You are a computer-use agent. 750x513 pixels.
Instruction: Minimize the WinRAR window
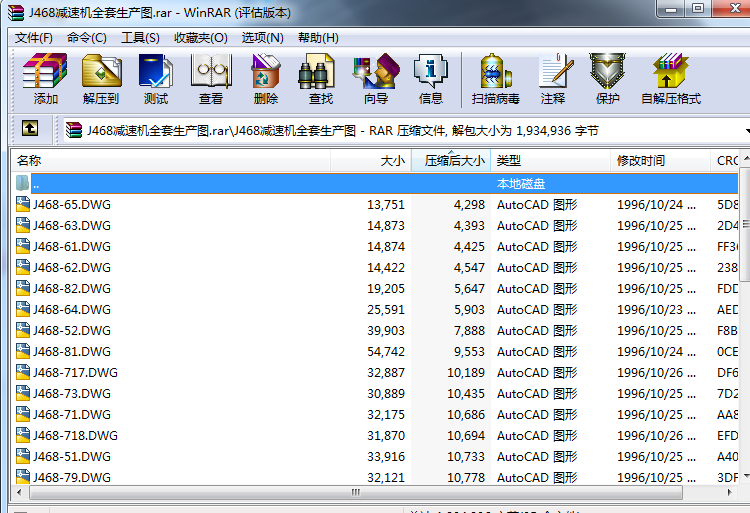click(x=671, y=9)
